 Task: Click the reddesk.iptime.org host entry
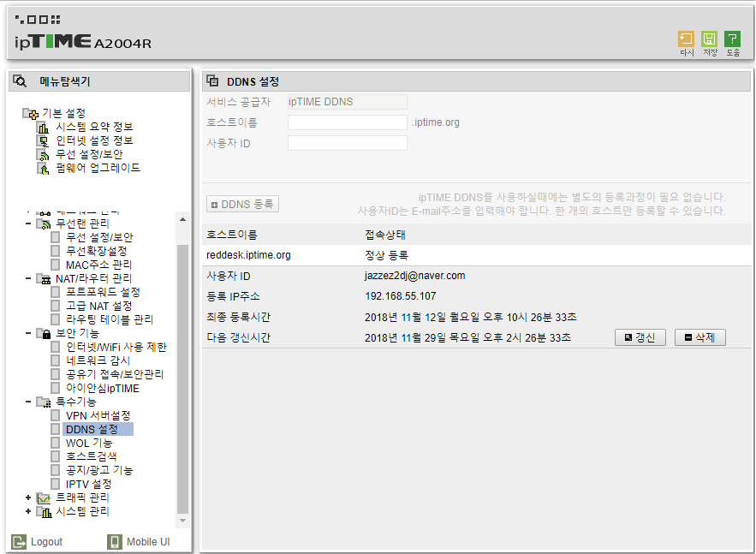[x=248, y=255]
